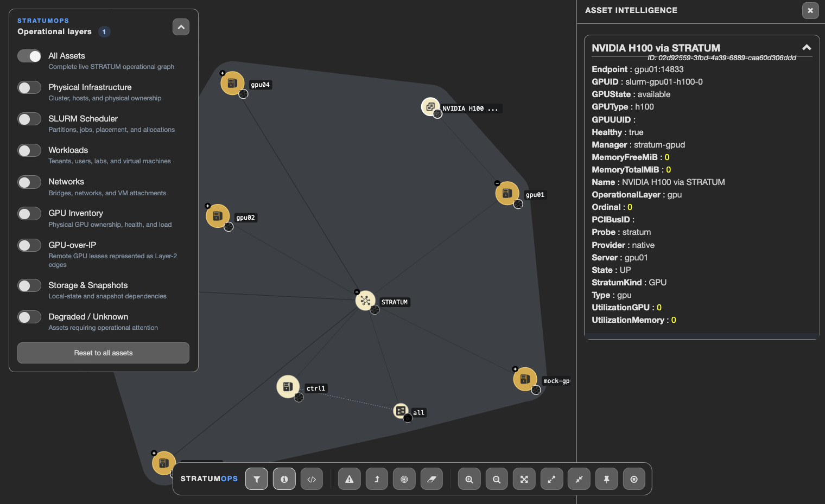
Task: Click the asset ID text 02d92559
Action: pyautogui.click(x=722, y=58)
